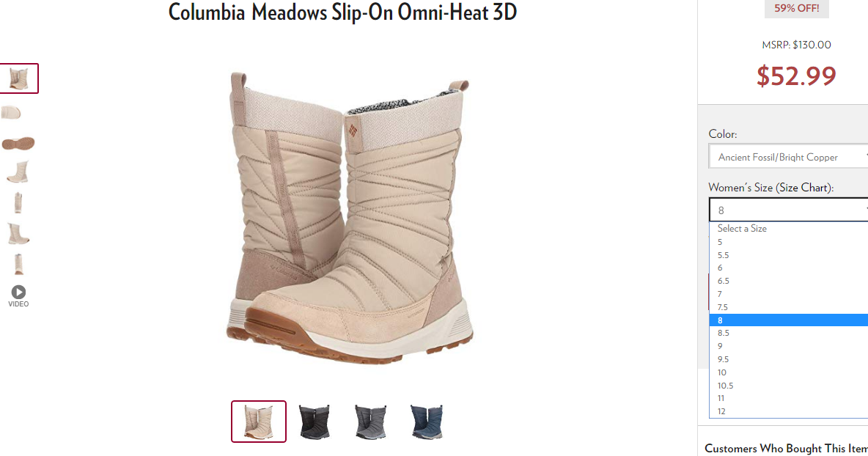The height and width of the screenshot is (456, 868).
Task: View the boot sole thumbnail
Action: click(x=18, y=144)
